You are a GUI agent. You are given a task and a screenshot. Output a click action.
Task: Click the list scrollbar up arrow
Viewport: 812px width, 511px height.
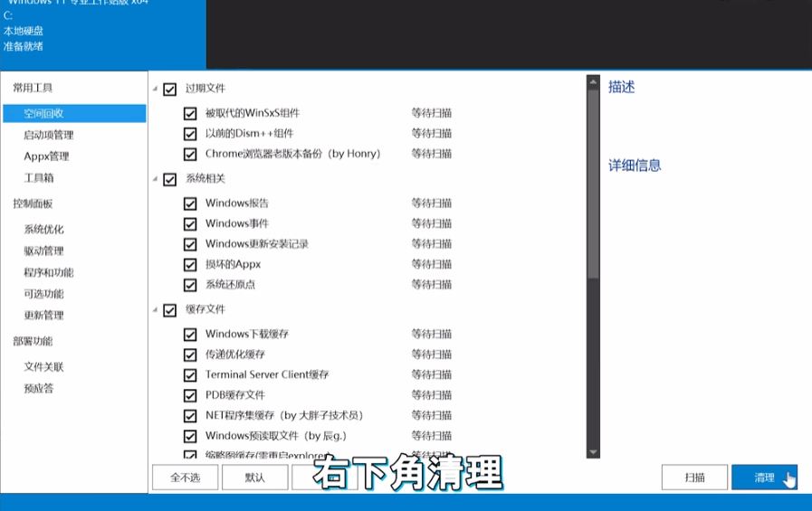click(x=594, y=82)
